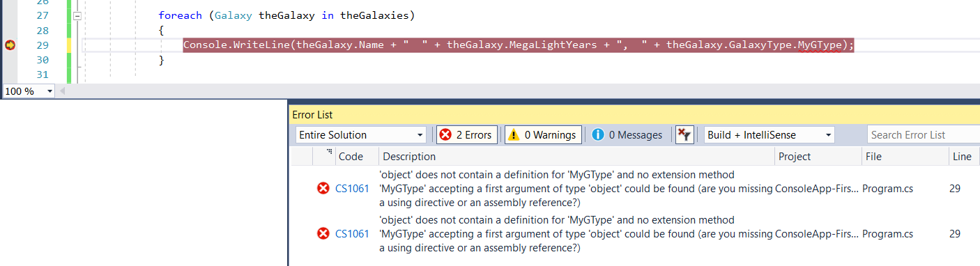
Task: Click line number 27 in the gutter
Action: (42, 15)
